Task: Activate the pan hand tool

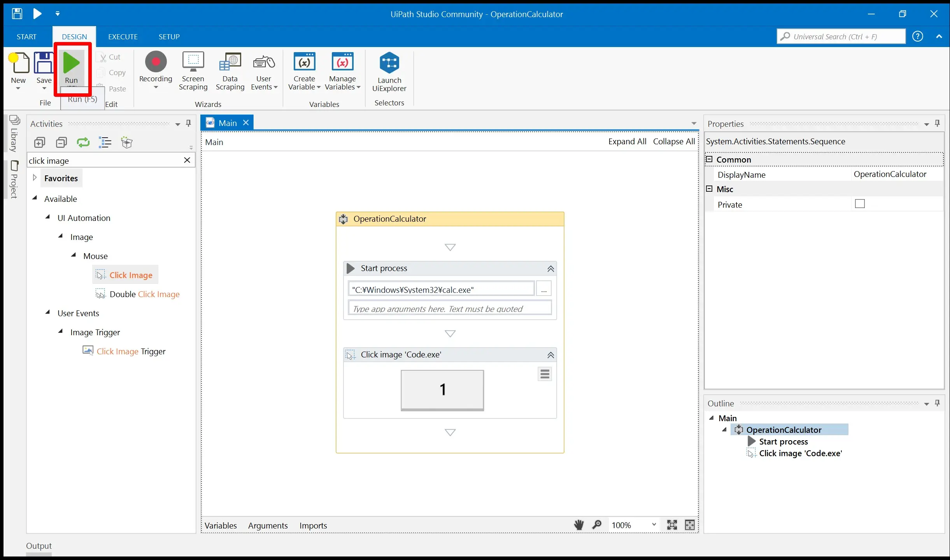Action: click(x=579, y=525)
